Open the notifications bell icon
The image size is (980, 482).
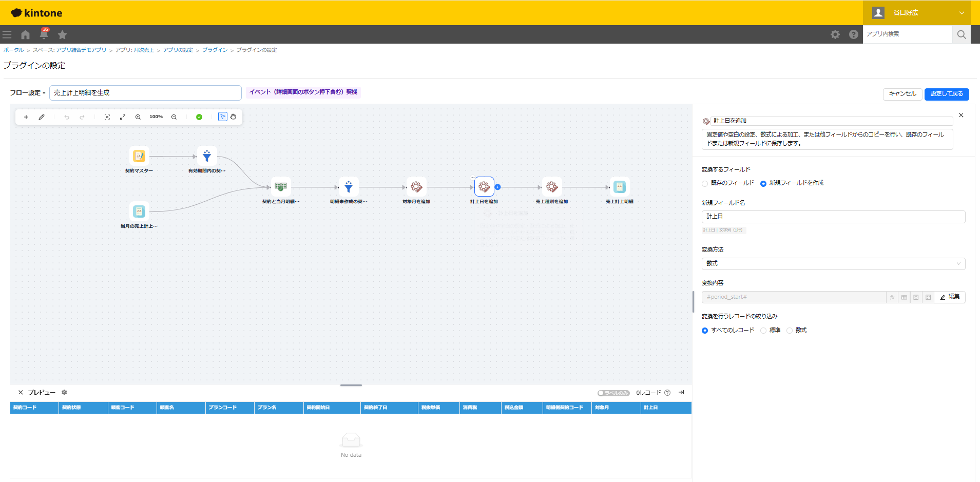point(44,34)
